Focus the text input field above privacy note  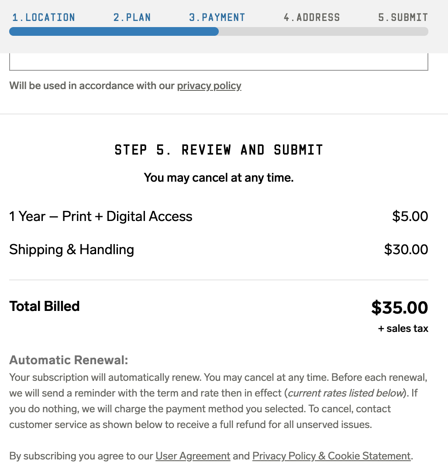(218, 62)
